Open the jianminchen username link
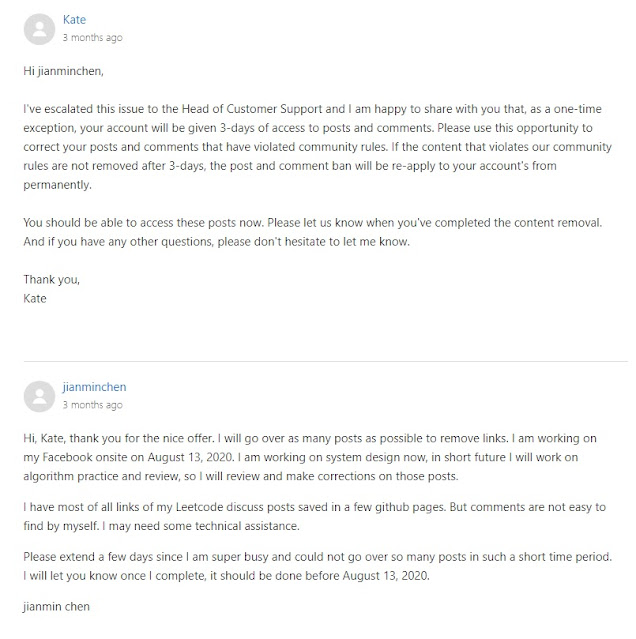Image resolution: width=636 pixels, height=639 pixels. [94, 387]
